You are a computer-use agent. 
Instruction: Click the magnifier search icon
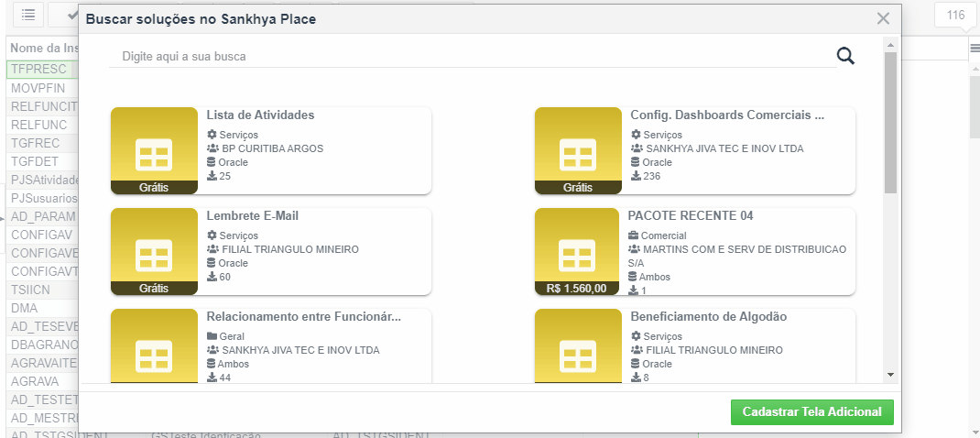point(845,56)
